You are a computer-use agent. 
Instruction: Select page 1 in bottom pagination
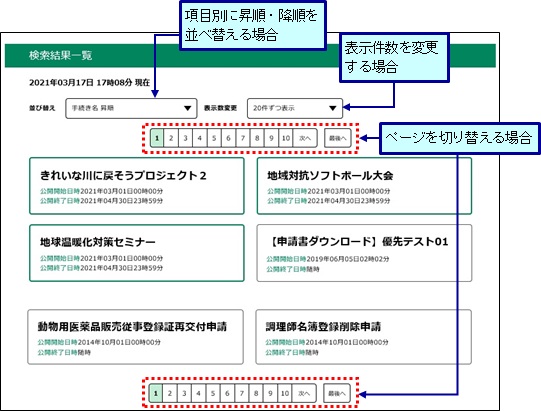click(156, 393)
